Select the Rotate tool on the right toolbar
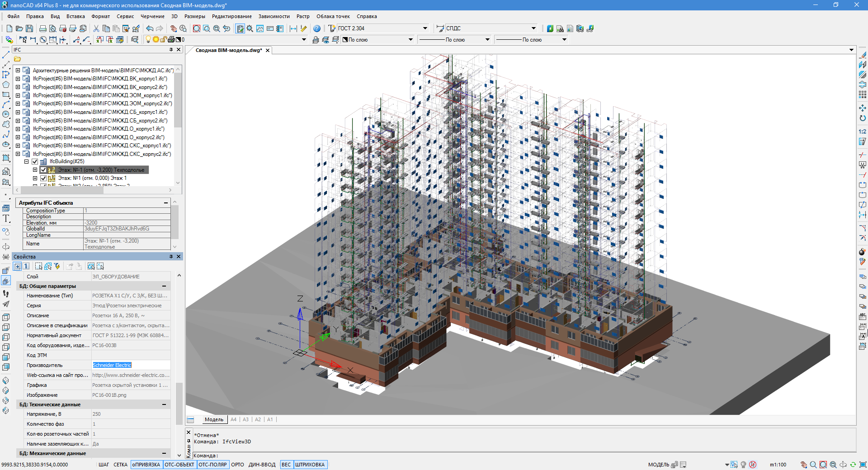 [x=863, y=118]
